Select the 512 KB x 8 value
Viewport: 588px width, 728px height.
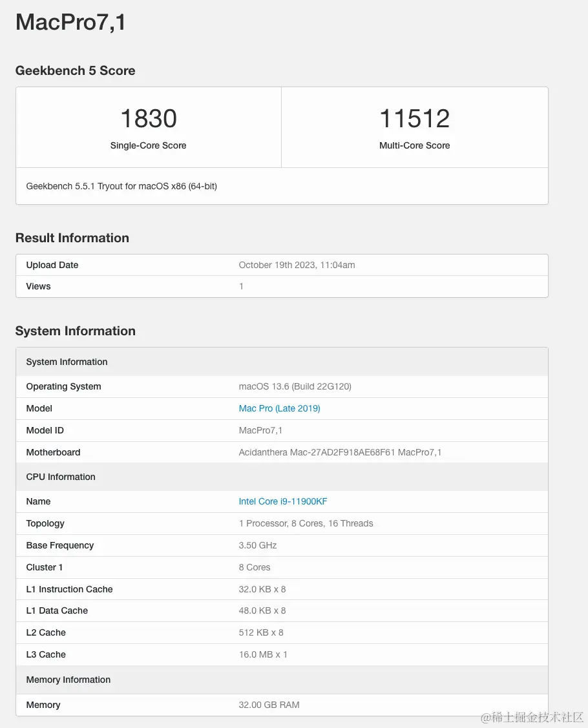point(261,632)
